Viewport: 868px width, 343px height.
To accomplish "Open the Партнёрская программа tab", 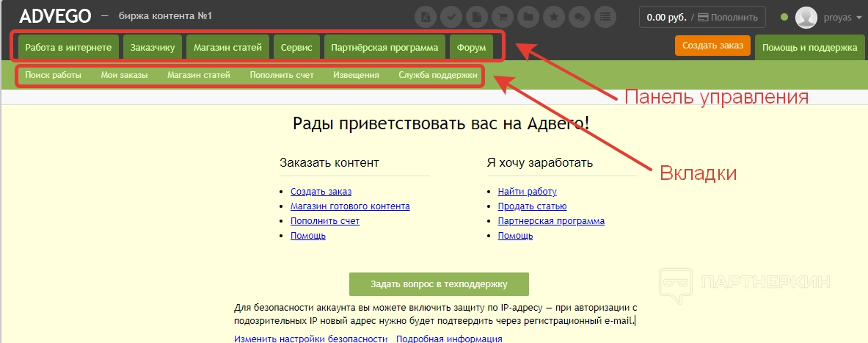I will pyautogui.click(x=384, y=48).
